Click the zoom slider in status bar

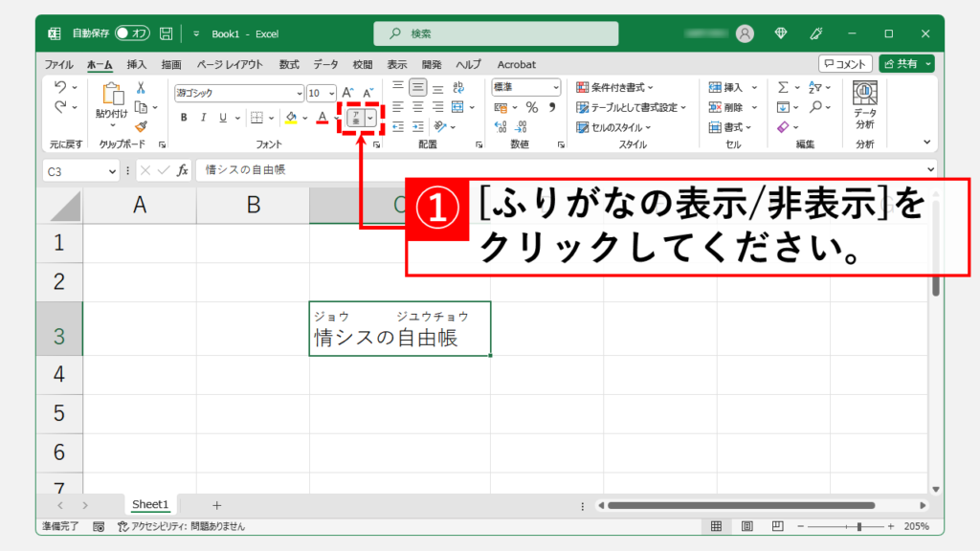click(x=858, y=527)
